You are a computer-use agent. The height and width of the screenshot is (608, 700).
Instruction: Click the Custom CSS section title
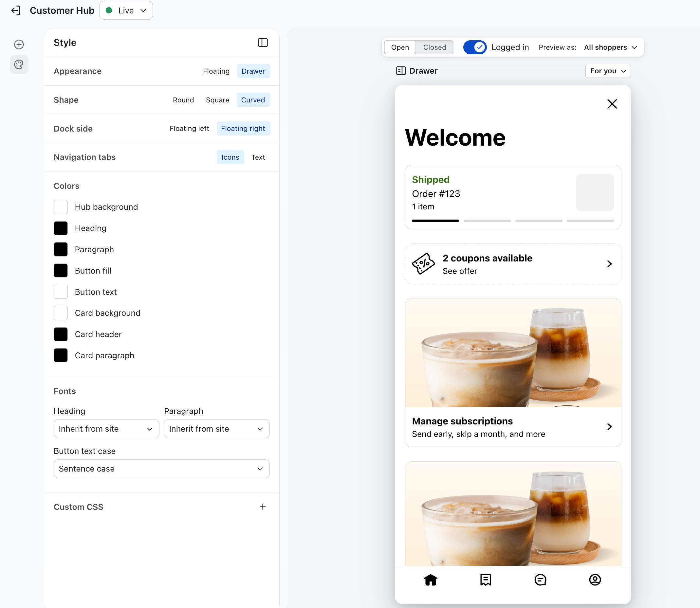click(x=79, y=507)
